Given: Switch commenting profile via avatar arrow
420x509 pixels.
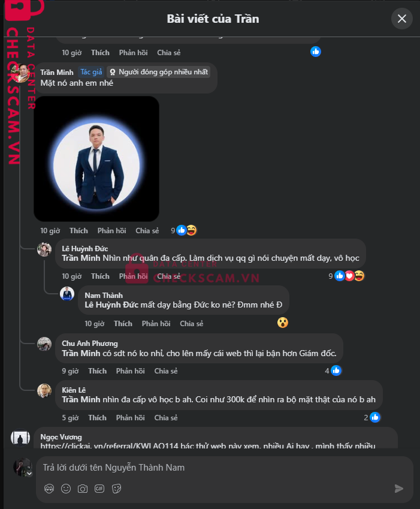Looking at the screenshot, I should click(28, 473).
